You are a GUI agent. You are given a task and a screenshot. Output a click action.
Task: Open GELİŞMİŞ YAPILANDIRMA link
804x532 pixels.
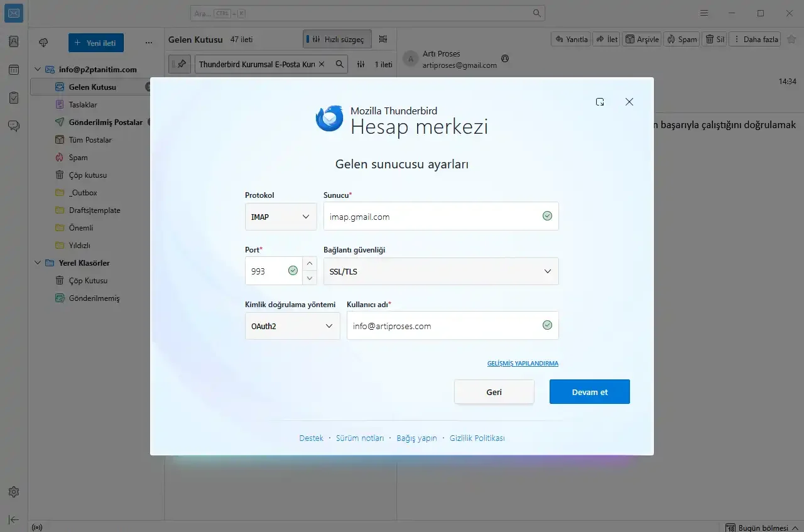[x=523, y=364]
